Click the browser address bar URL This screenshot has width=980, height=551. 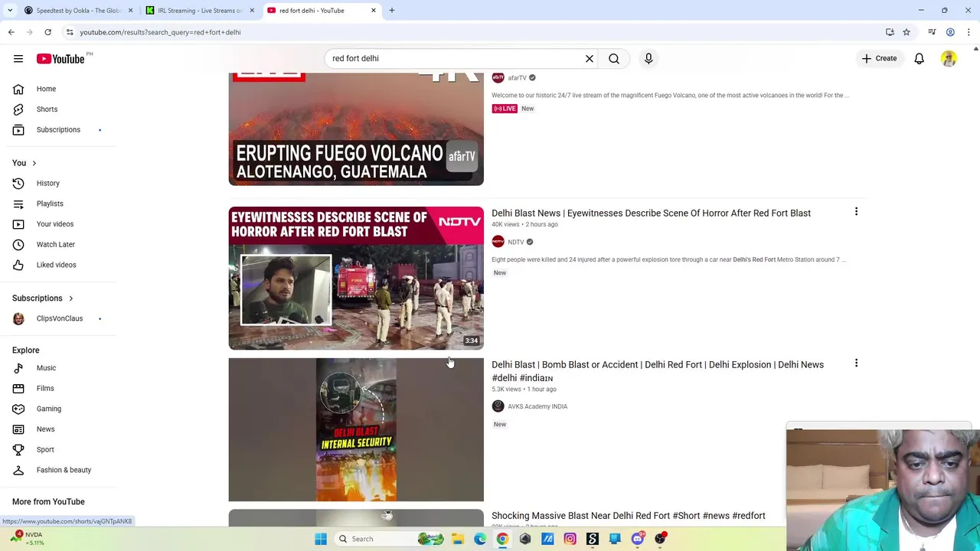click(x=160, y=32)
